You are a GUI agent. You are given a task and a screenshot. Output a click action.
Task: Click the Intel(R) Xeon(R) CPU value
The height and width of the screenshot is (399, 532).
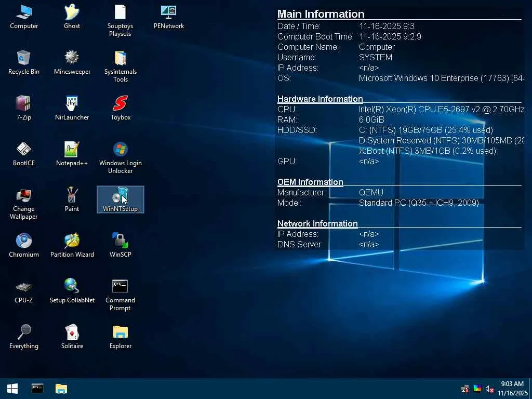click(x=442, y=109)
